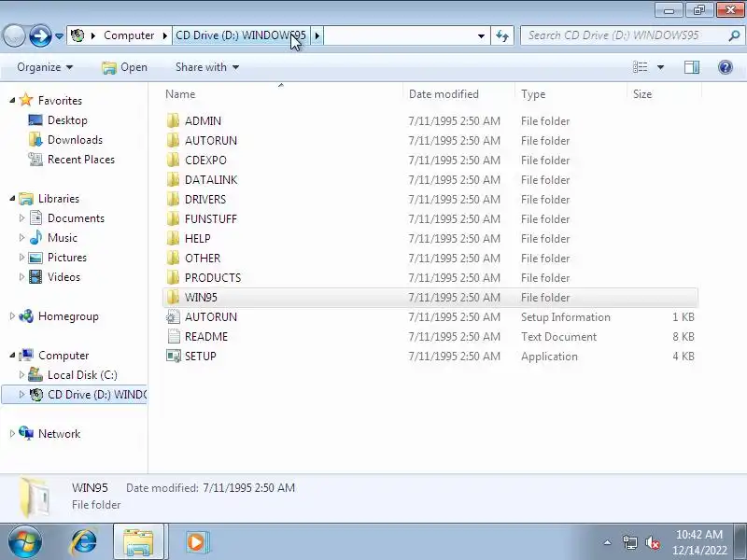
Task: Open the Organize menu
Action: point(45,67)
